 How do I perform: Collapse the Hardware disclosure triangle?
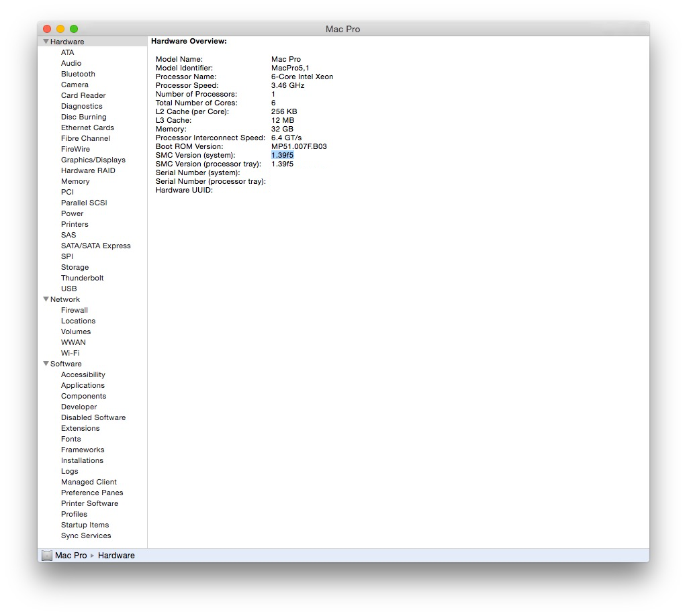(x=46, y=41)
